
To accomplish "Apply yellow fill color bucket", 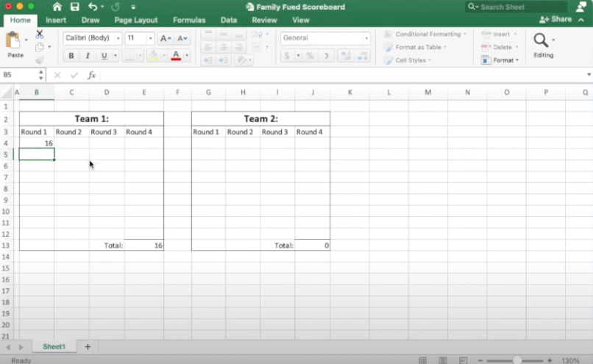I will click(154, 56).
